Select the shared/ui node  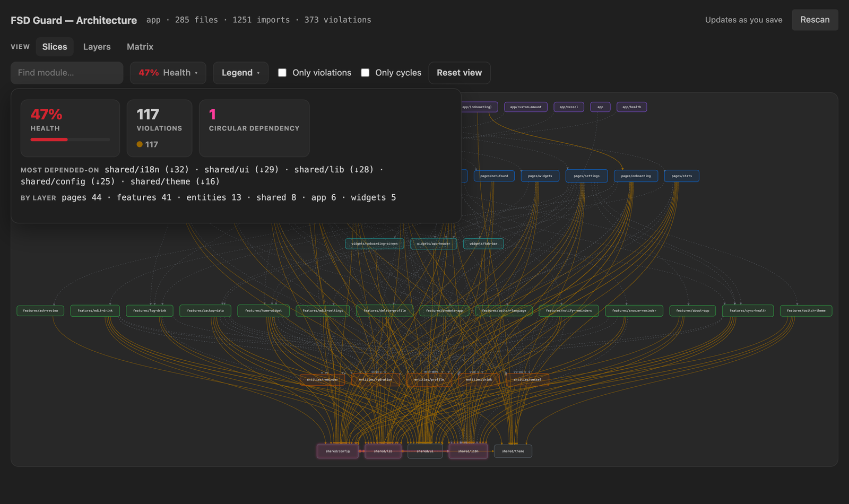click(425, 451)
